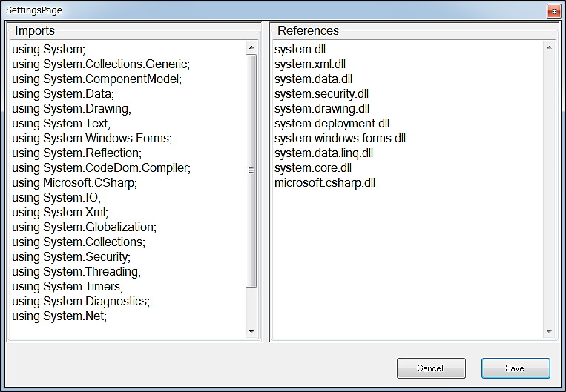Viewport: 566px width, 392px height.
Task: Click the microsoft.csharp.dll reference
Action: (x=325, y=183)
